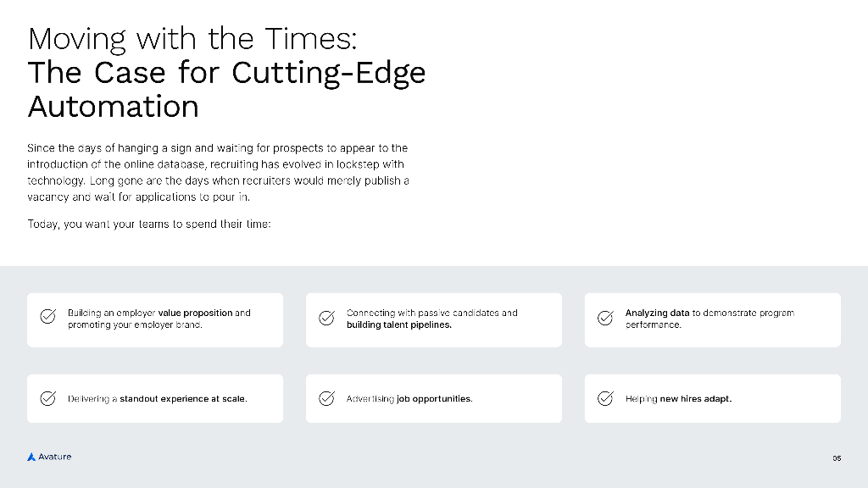Image resolution: width=868 pixels, height=488 pixels.
Task: Click the 'job opportunities' bold text
Action: 434,398
